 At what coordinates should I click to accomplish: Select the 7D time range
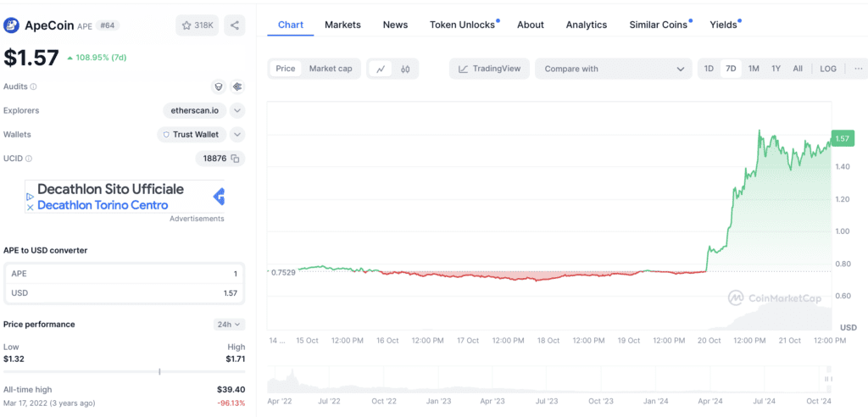[x=731, y=69]
